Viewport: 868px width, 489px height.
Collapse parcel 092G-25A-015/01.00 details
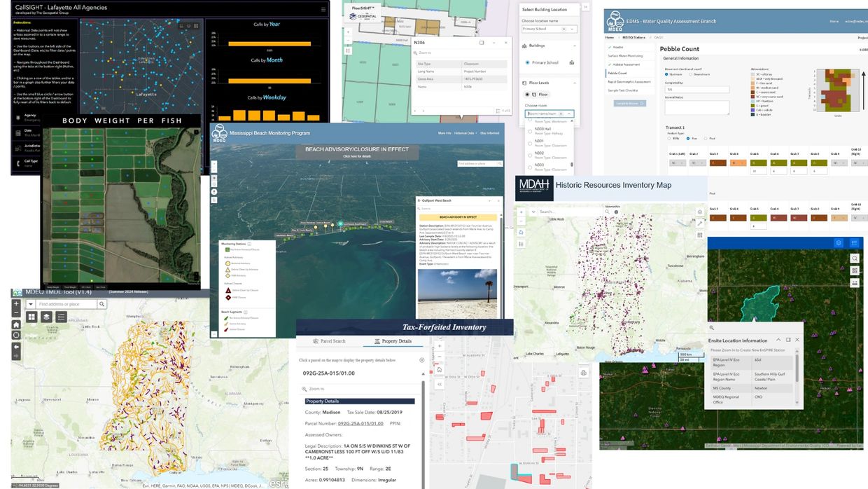pos(423,373)
